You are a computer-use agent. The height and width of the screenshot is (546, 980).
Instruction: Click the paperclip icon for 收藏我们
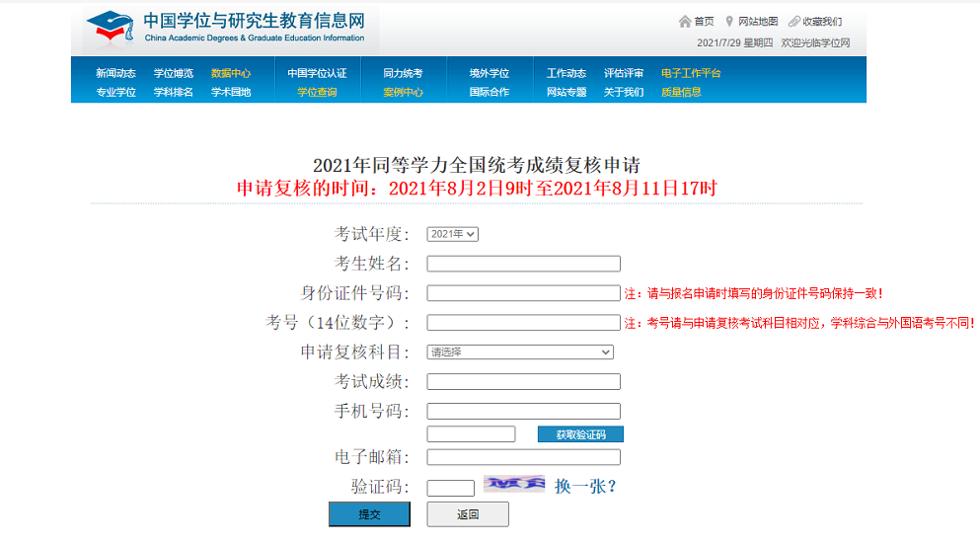point(793,22)
